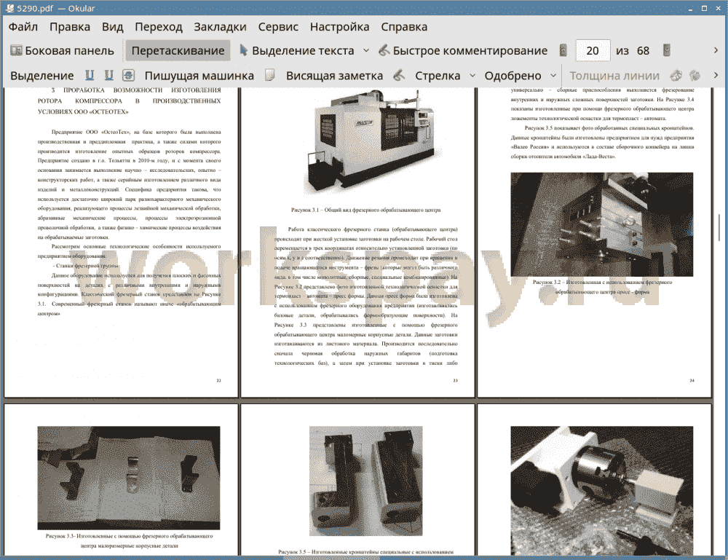
Task: Expand the main toolbar overflow chevron
Action: click(716, 50)
